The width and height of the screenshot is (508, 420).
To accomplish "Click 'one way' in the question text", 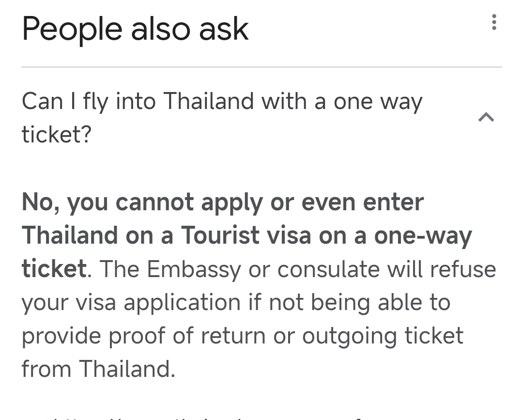I will coord(378,102).
